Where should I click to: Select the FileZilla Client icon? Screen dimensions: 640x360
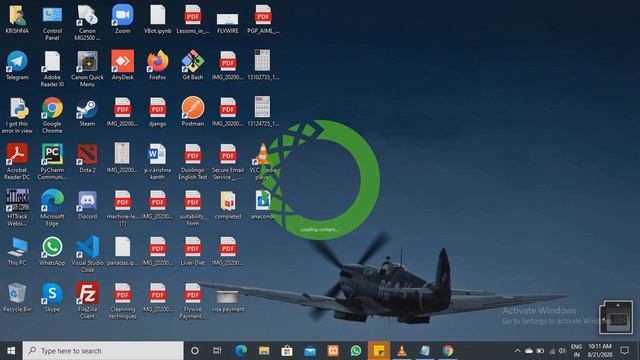[x=87, y=301]
